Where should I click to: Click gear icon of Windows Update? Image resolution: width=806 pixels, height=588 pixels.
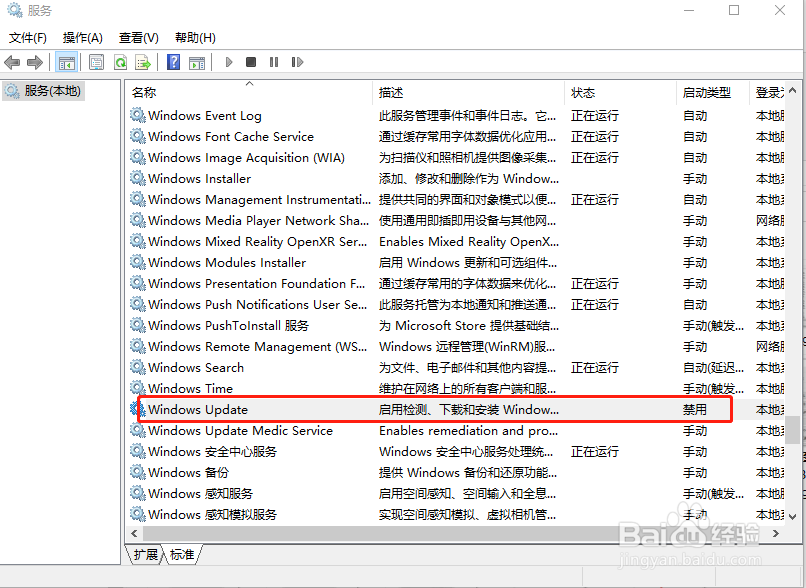point(137,409)
